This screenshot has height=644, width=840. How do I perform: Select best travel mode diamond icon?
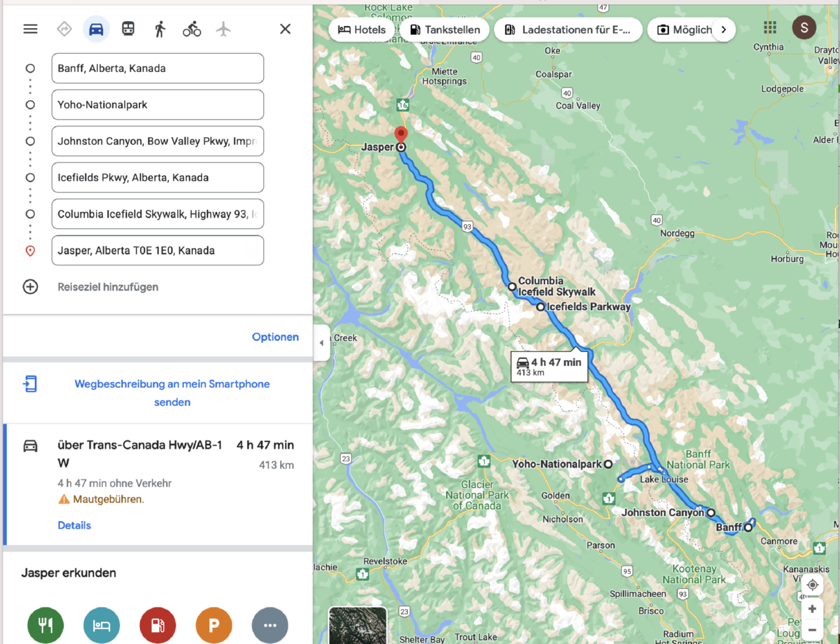tap(64, 29)
